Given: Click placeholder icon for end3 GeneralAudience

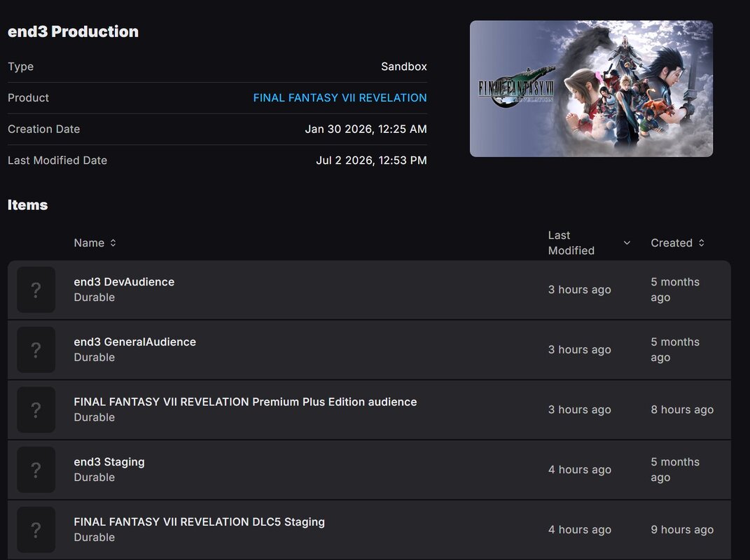Looking at the screenshot, I should point(36,349).
